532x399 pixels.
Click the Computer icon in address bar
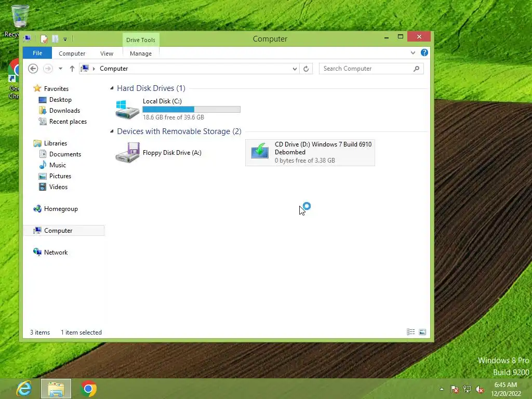pos(85,69)
